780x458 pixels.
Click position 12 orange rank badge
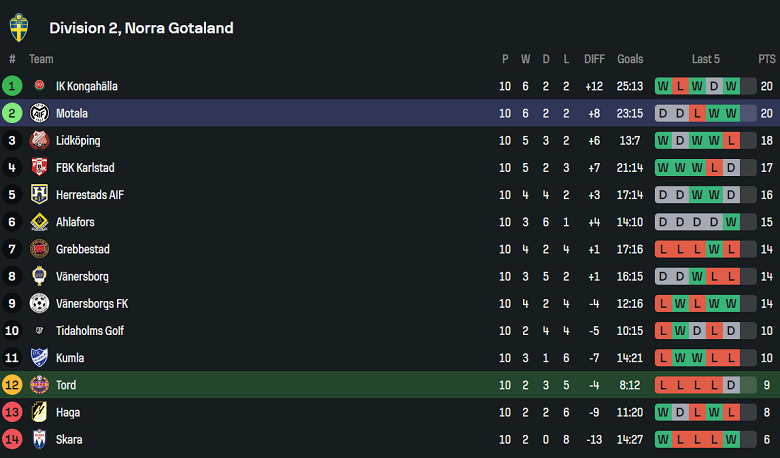click(12, 385)
